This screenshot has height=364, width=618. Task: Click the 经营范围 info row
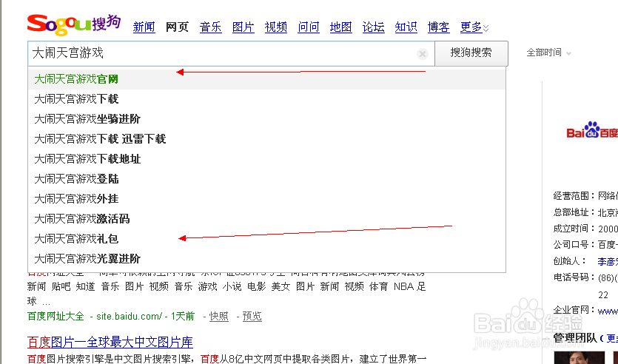point(585,196)
